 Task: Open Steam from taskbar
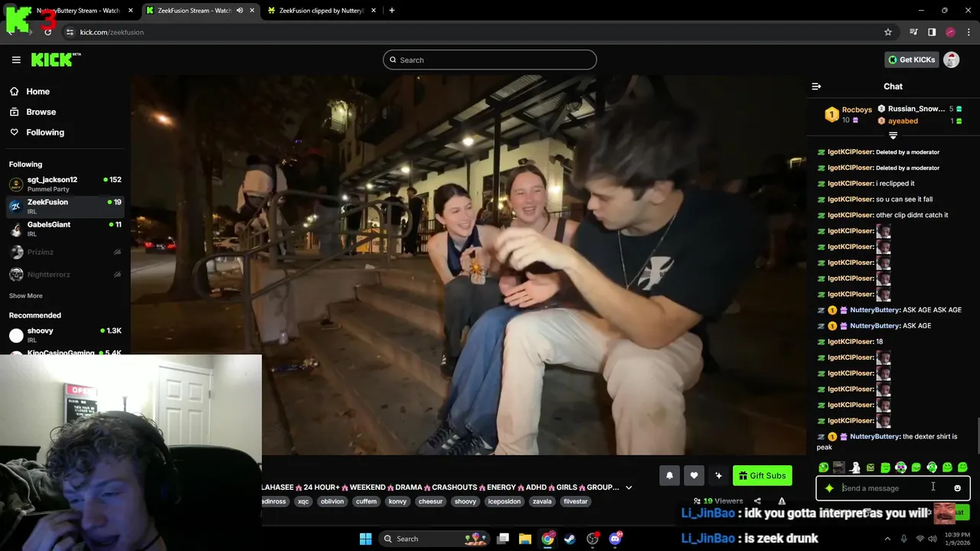(x=570, y=539)
